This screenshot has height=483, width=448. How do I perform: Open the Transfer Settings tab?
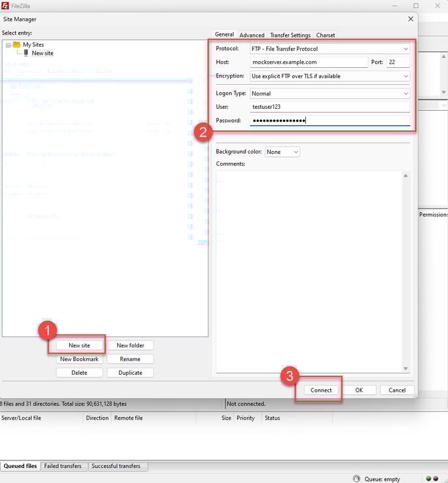(290, 35)
